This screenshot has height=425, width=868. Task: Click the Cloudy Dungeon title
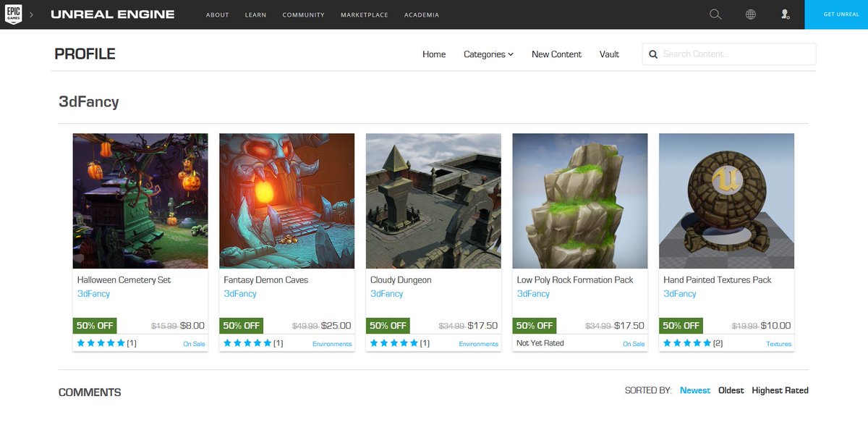(x=401, y=280)
